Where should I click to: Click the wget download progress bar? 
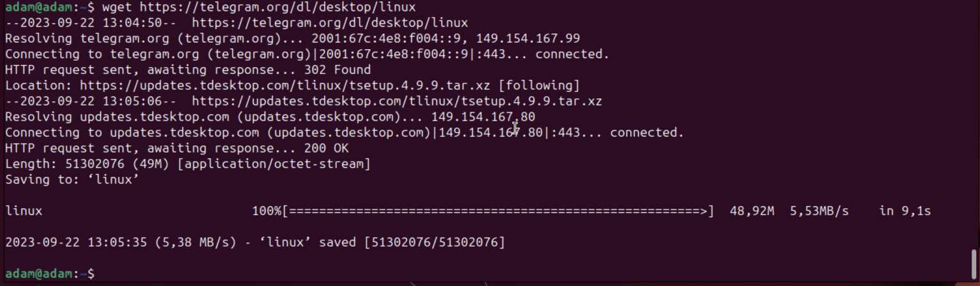498,211
